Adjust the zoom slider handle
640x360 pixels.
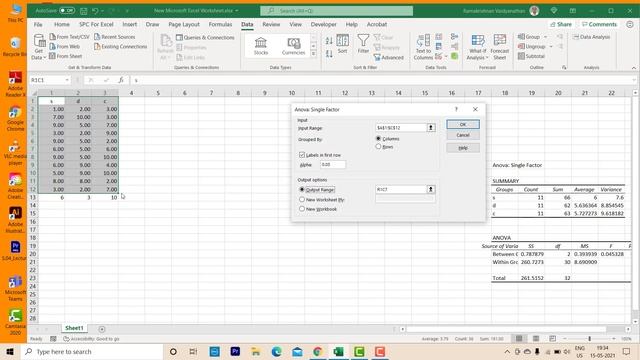tap(589, 338)
